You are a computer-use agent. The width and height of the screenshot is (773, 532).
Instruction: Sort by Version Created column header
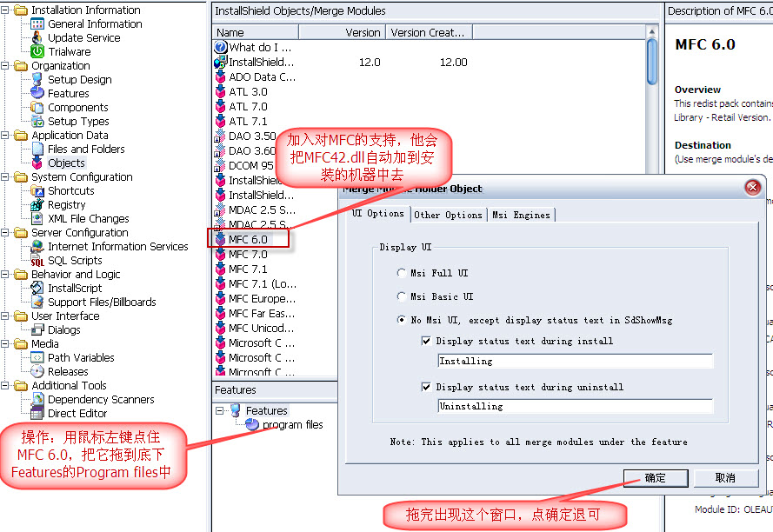coord(429,32)
